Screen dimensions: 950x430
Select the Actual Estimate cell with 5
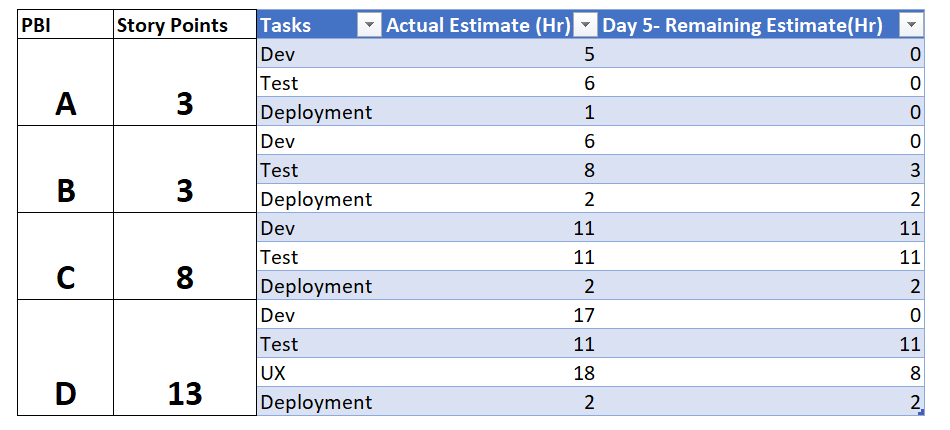pyautogui.click(x=490, y=55)
